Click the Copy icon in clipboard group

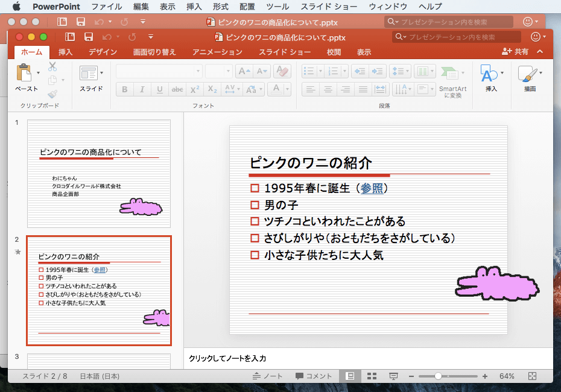tap(52, 80)
